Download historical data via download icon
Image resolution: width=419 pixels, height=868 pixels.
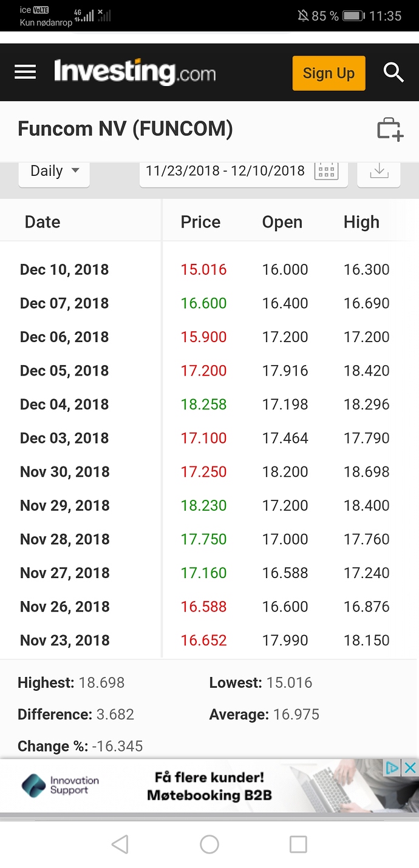click(x=379, y=172)
